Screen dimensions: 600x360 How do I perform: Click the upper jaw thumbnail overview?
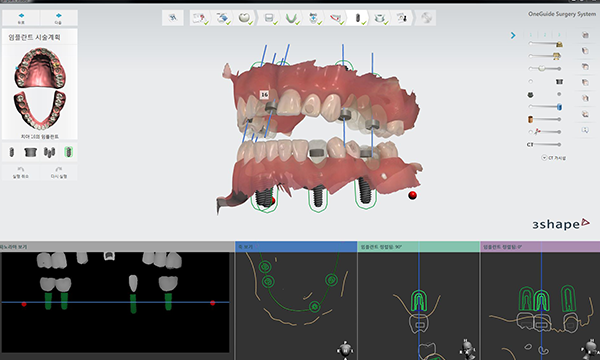pyautogui.click(x=39, y=68)
